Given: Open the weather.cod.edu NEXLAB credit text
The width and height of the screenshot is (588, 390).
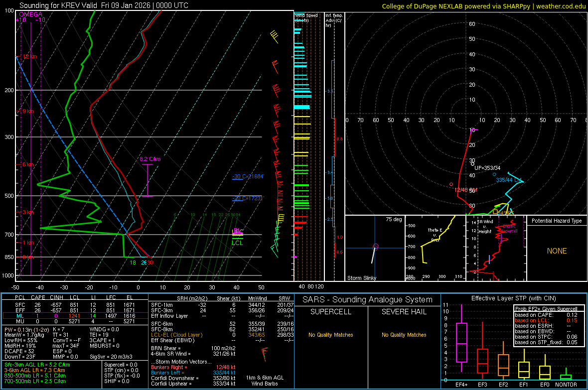Looking at the screenshot, I should pyautogui.click(x=483, y=6).
